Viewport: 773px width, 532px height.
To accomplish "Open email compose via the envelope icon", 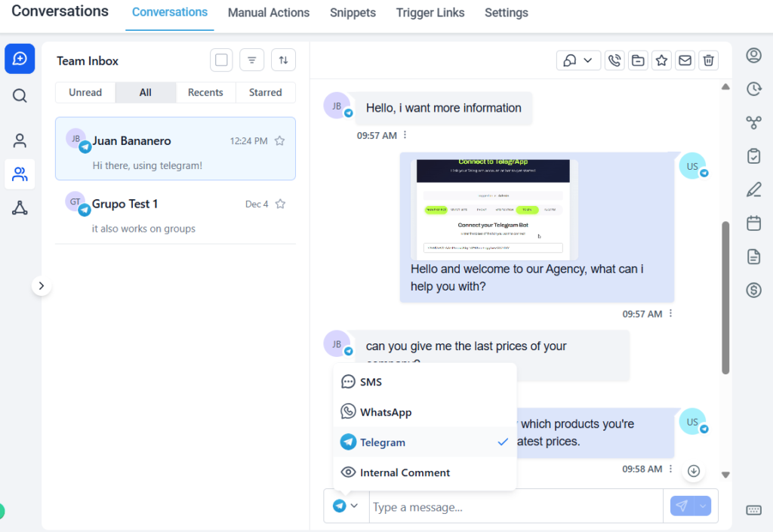I will (x=685, y=60).
